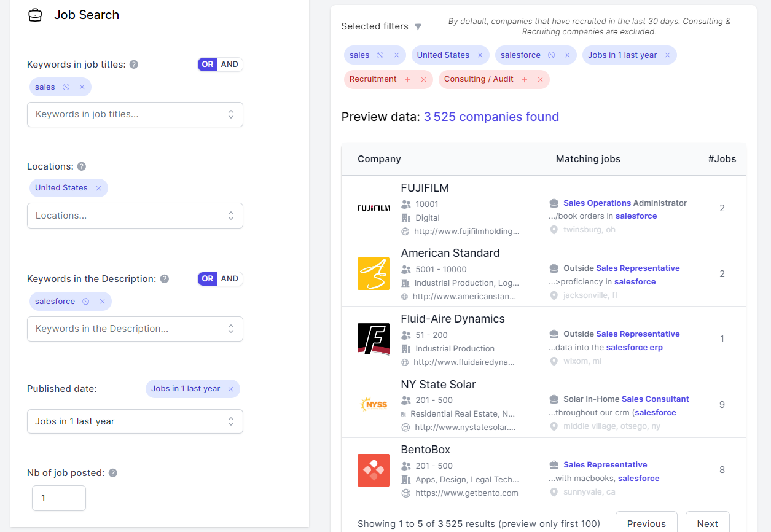Screen dimensions: 771x532
Task: Include Recruitment using its plus icon
Action: pyautogui.click(x=407, y=79)
